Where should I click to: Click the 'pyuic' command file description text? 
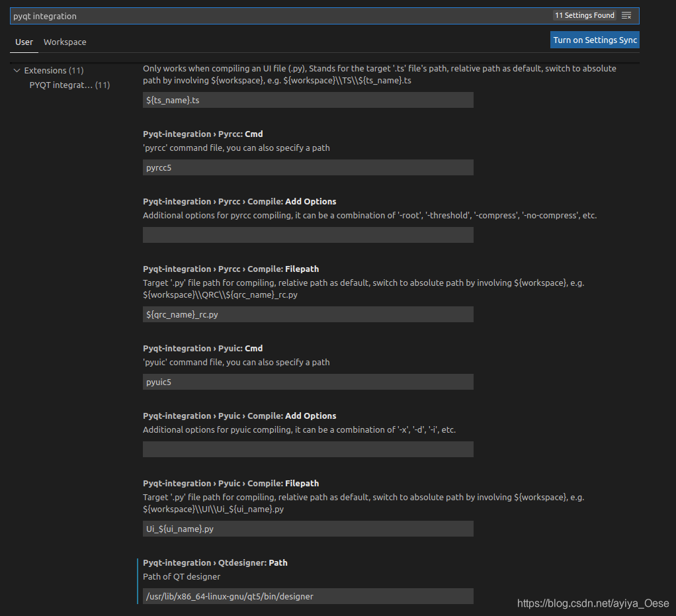[x=236, y=362]
